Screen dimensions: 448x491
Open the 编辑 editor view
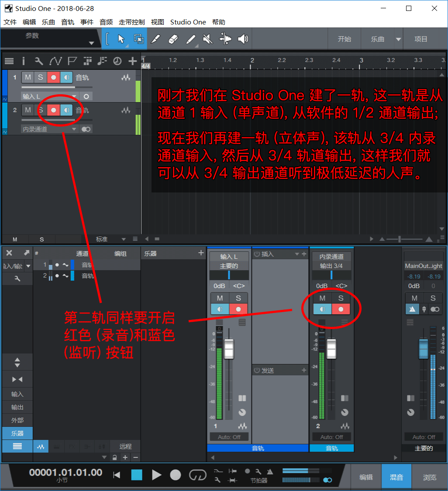coord(365,477)
